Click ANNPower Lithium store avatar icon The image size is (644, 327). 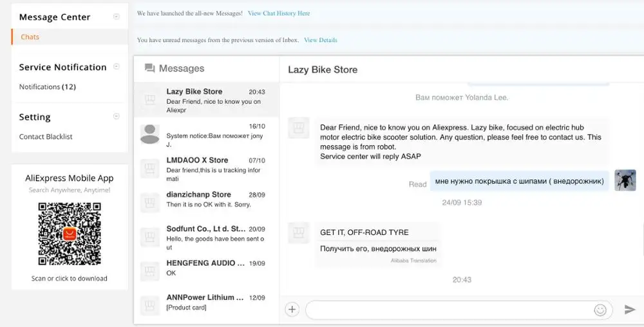click(x=150, y=306)
